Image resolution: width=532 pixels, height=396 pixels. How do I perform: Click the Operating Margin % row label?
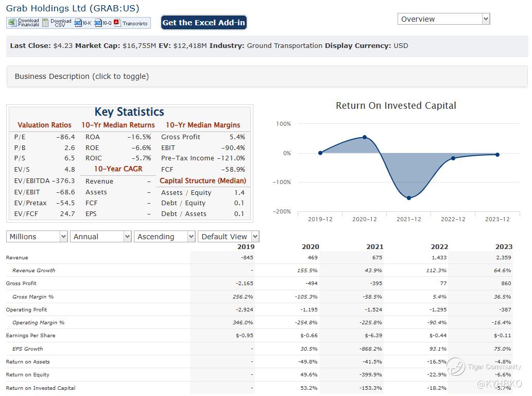pyautogui.click(x=38, y=322)
